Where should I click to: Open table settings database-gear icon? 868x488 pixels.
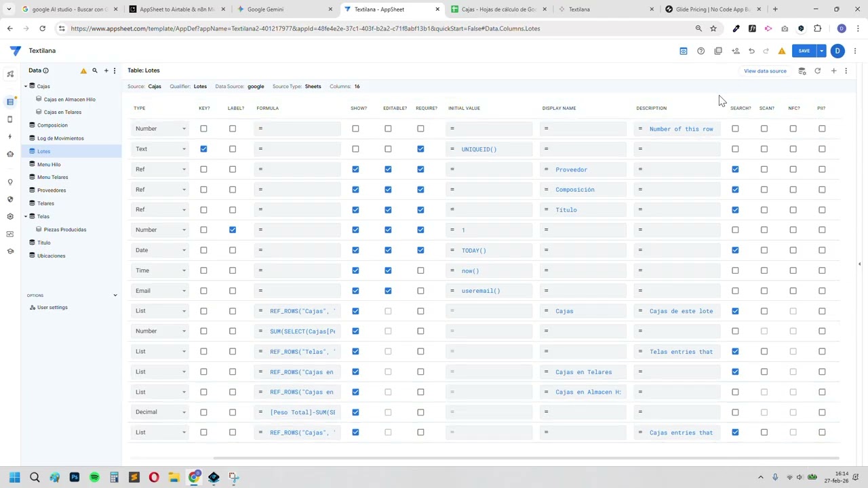(802, 70)
